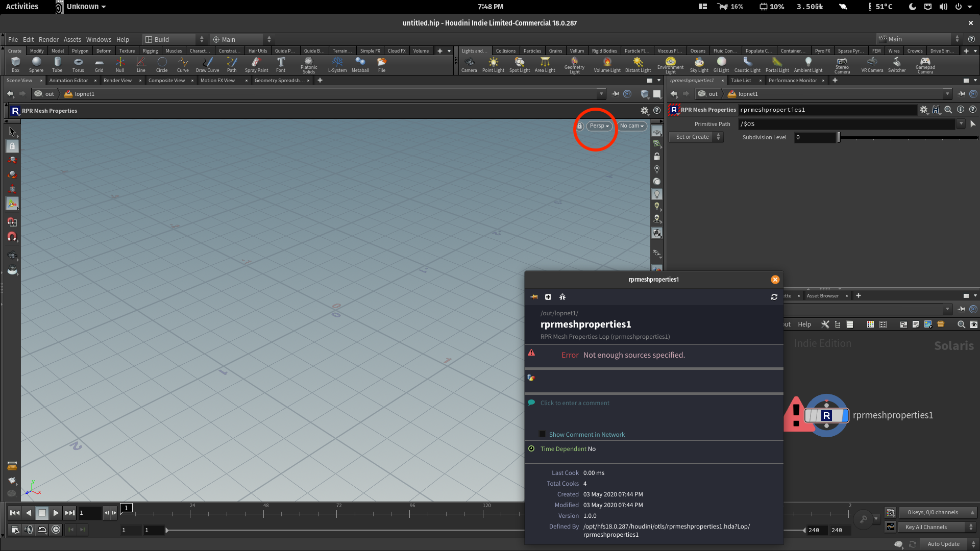Create a VR Camera from the shelf
Screen dimensions: 980x551
pos(872,63)
